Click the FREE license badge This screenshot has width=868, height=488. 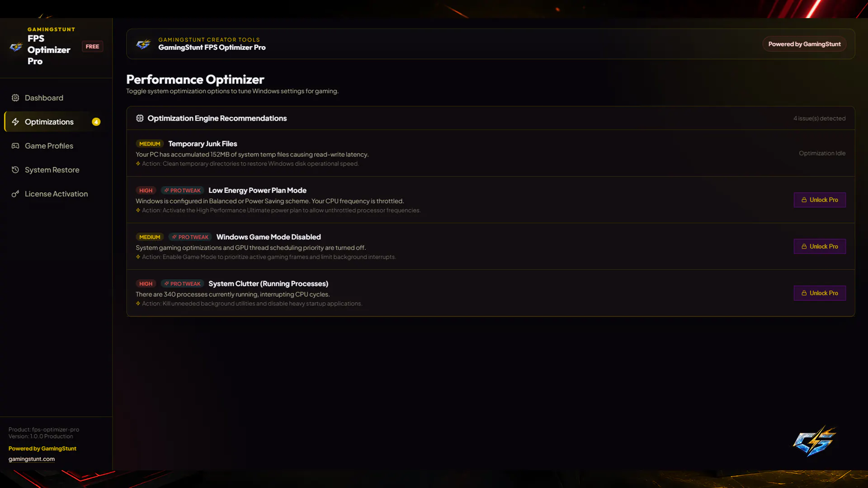coord(92,46)
